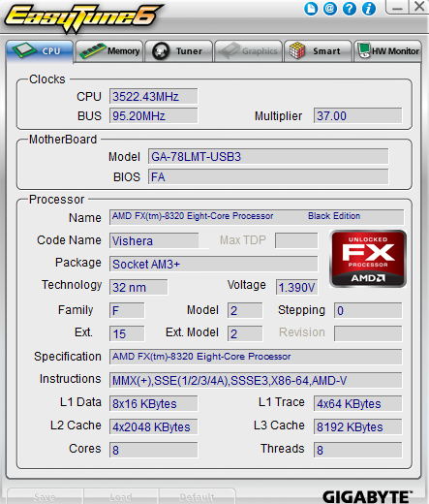Click the CPU clock value 3522.43MHz
Viewport: 429px width, 504px height.
click(153, 97)
